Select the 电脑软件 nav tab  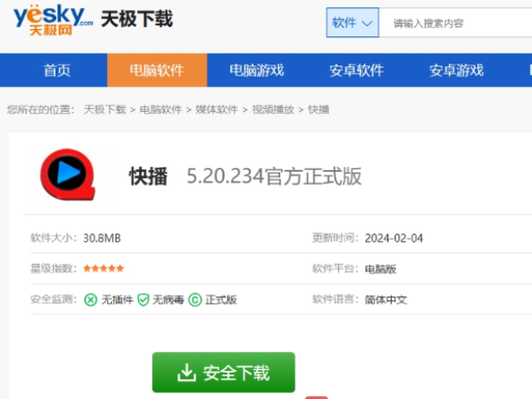tap(157, 70)
